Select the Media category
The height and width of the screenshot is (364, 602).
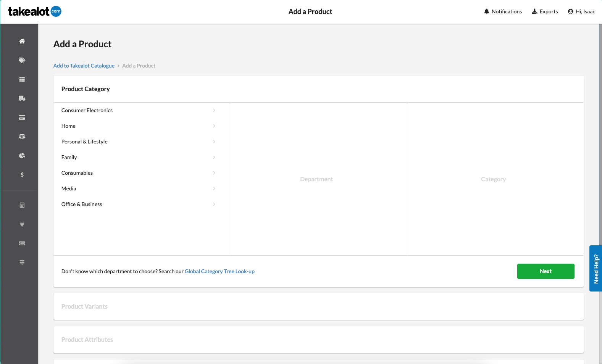138,188
